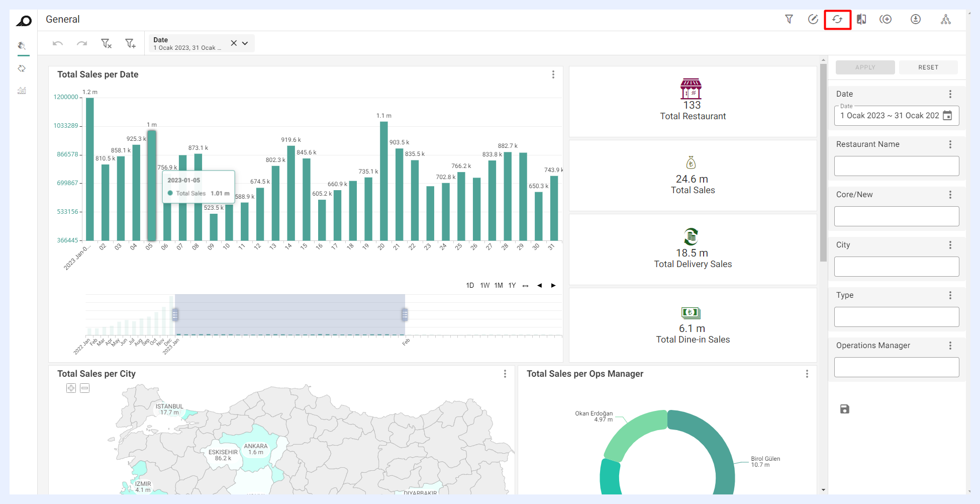
Task: Select the 1W time range
Action: [484, 285]
